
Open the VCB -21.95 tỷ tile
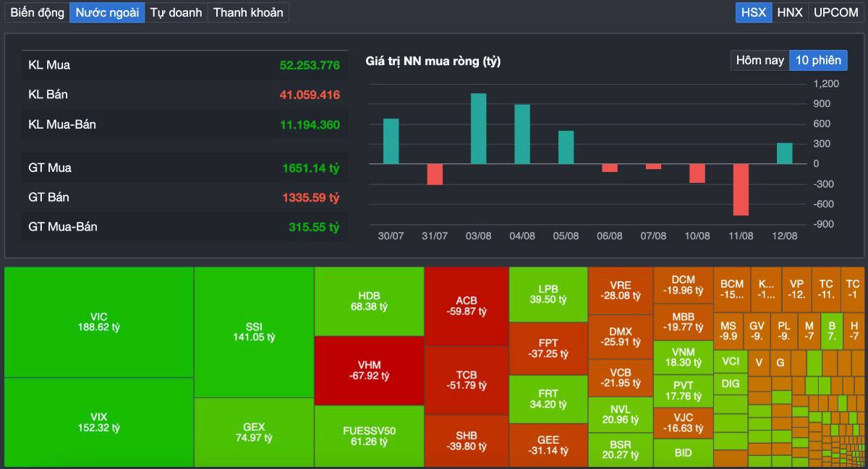621,378
